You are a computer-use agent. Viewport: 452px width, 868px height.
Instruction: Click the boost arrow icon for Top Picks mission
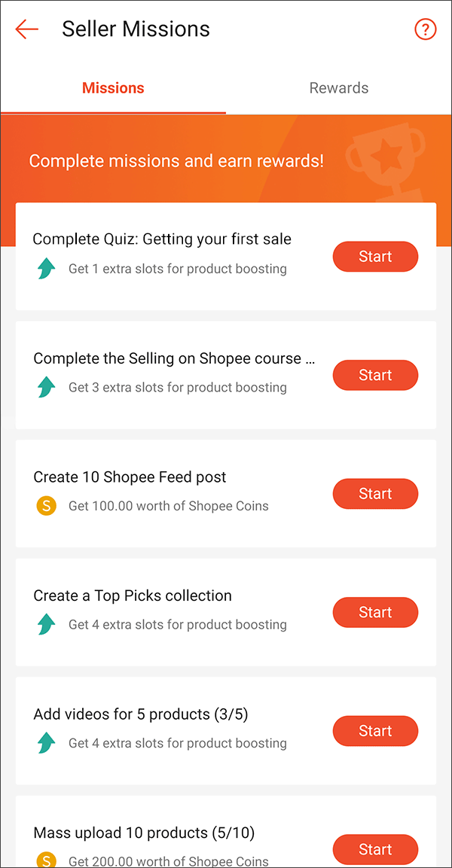pos(46,624)
